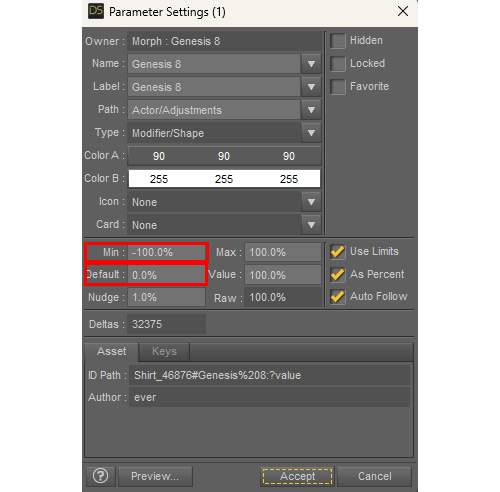The width and height of the screenshot is (500, 492).
Task: Toggle Auto Follow checkbox
Action: [338, 296]
